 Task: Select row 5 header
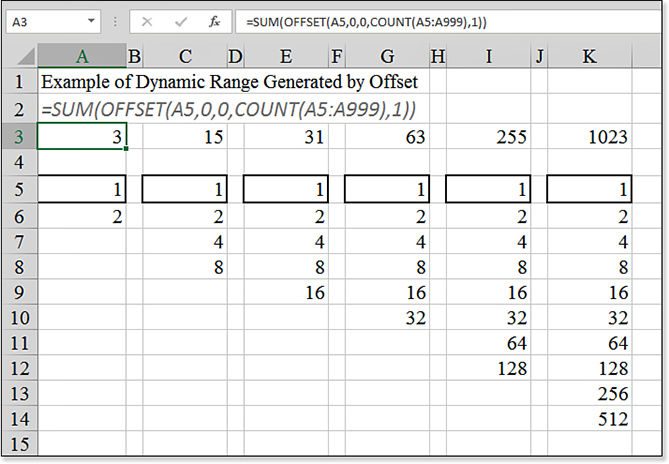click(19, 189)
